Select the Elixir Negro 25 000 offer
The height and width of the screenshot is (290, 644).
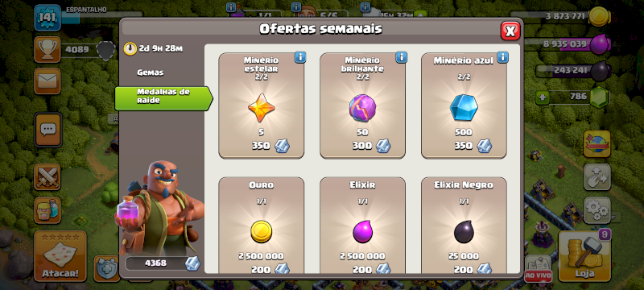click(x=464, y=225)
